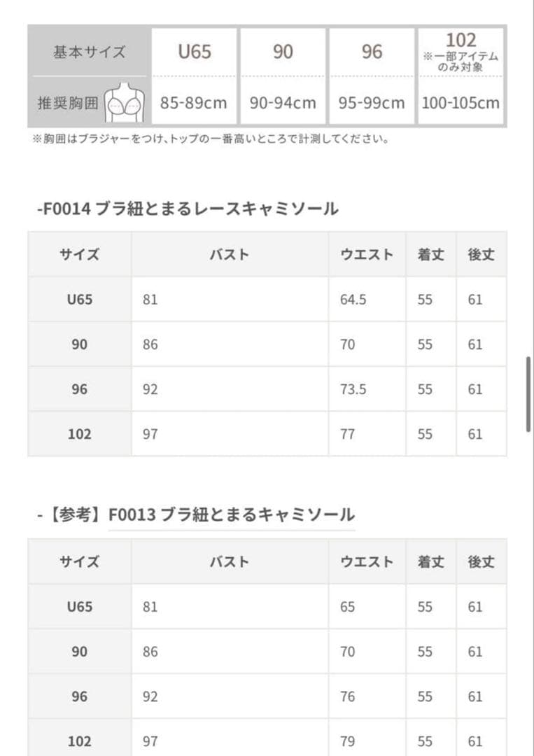
Task: Click the 85-89cm recommended bust cell
Action: 194,103
